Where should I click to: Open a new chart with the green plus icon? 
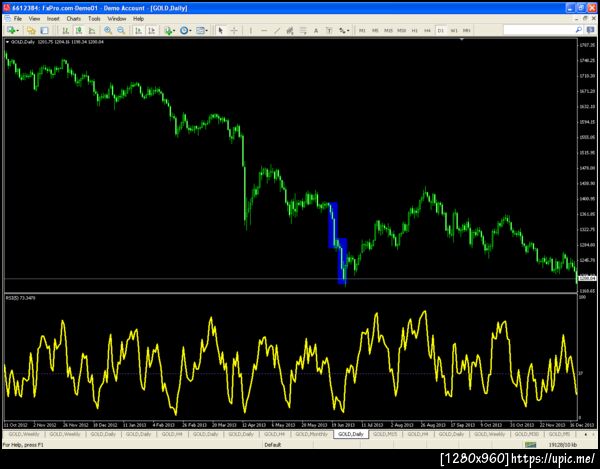(11, 30)
